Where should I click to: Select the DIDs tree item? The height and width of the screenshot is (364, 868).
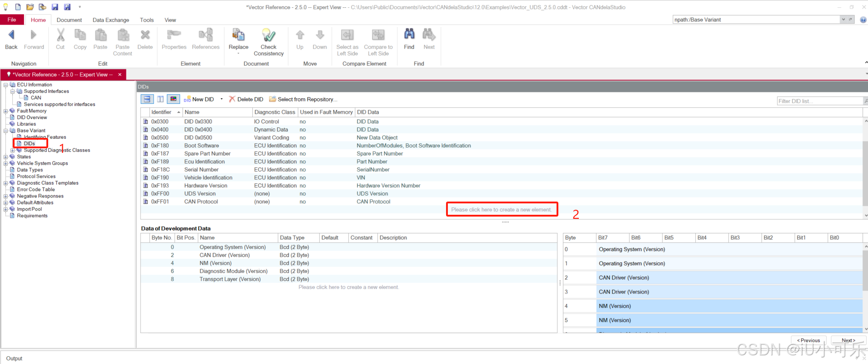[30, 144]
